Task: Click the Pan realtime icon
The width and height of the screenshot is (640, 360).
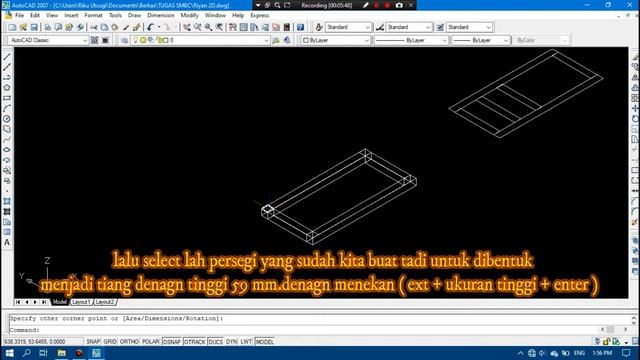Action: pyautogui.click(x=187, y=27)
